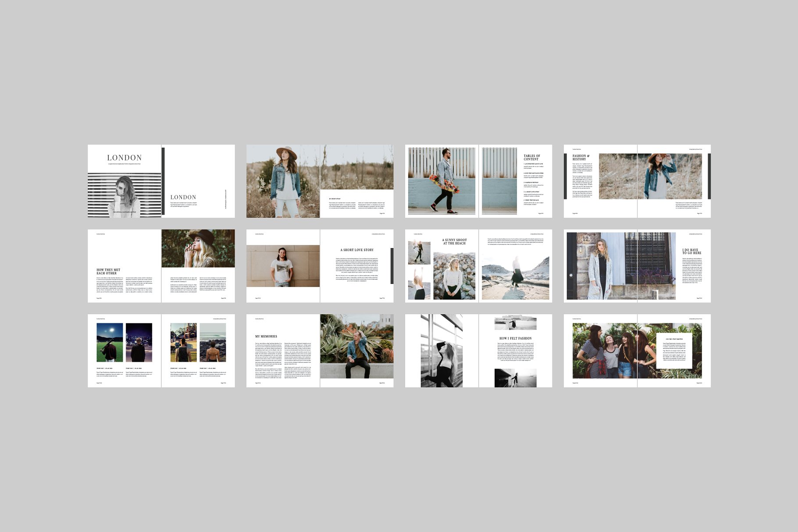The width and height of the screenshot is (798, 532).
Task: Click the A Short Love Story heading
Action: 357,250
